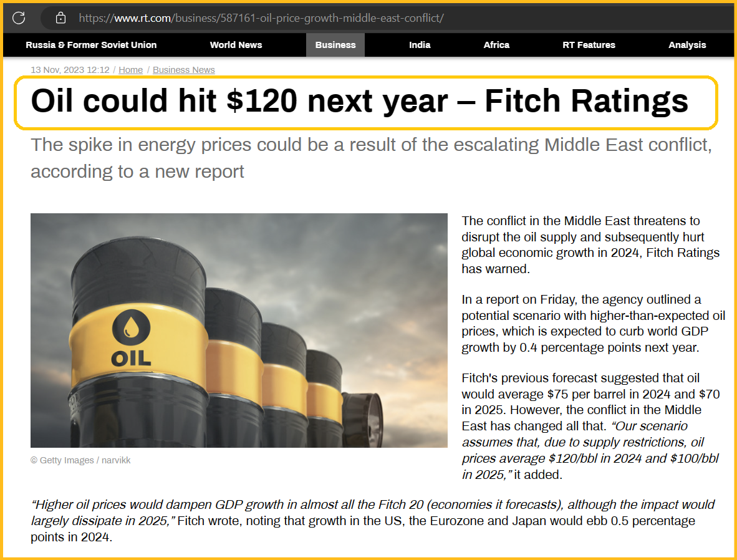Open RT Features section
The height and width of the screenshot is (560, 737).
589,45
